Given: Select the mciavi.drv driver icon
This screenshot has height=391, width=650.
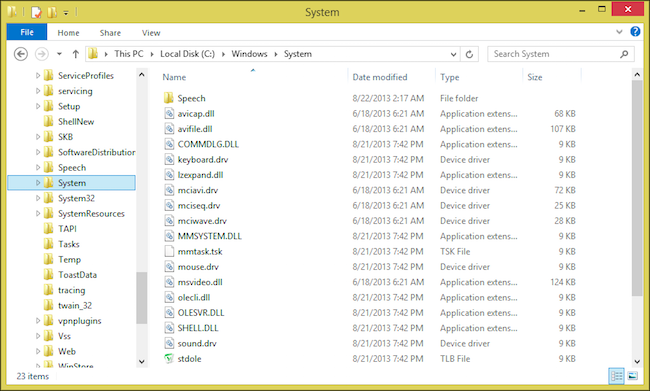Looking at the screenshot, I should 169,190.
